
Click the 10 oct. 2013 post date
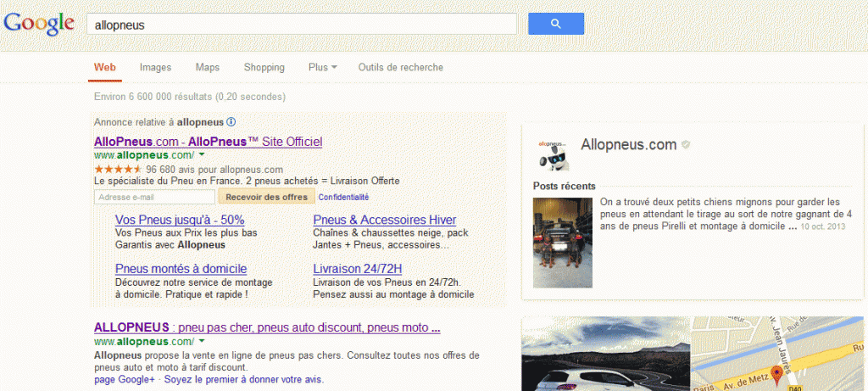tap(822, 226)
